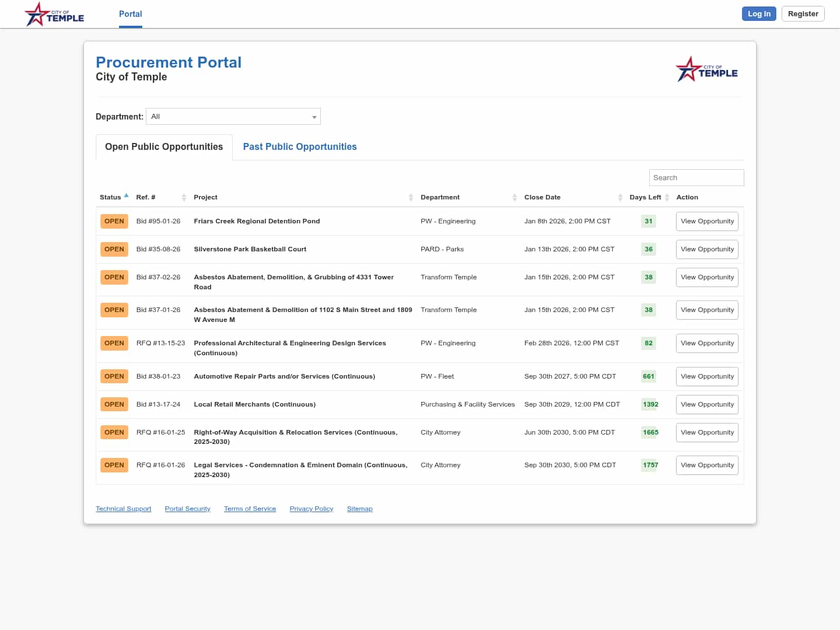View opportunity for Silverstone Park Basketball Court
840x630 pixels.
click(x=707, y=250)
